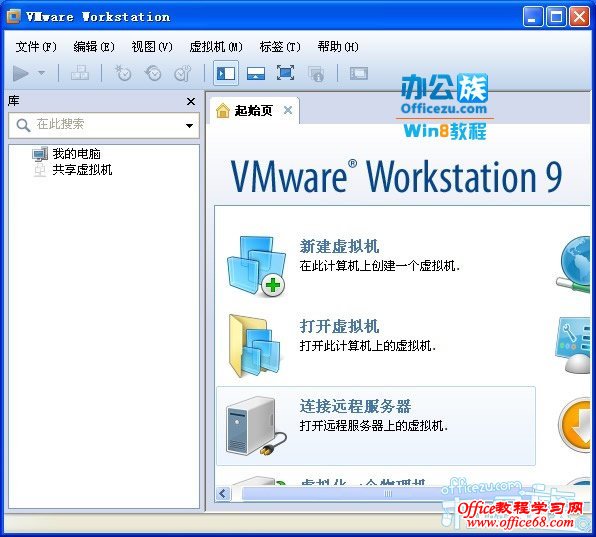Toggle the thumbnail bar view icon
The height and width of the screenshot is (537, 596).
click(256, 73)
